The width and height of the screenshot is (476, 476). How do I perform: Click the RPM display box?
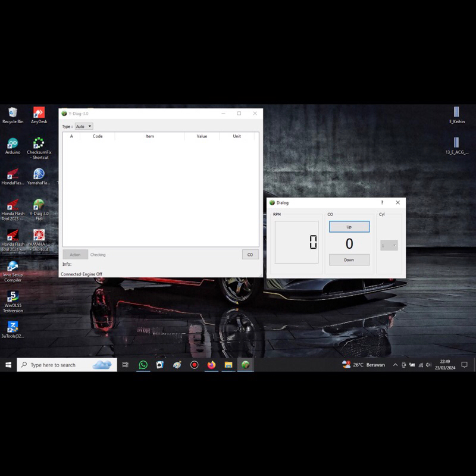click(x=296, y=242)
